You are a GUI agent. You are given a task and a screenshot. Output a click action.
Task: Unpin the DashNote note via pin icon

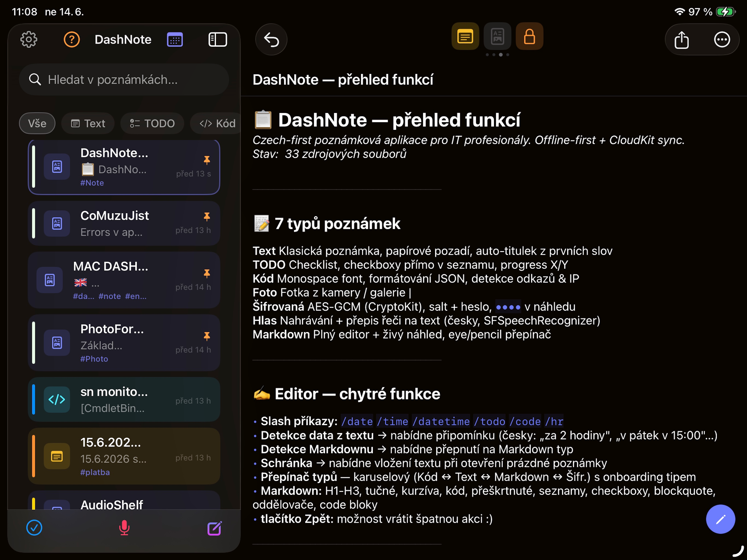click(x=207, y=160)
